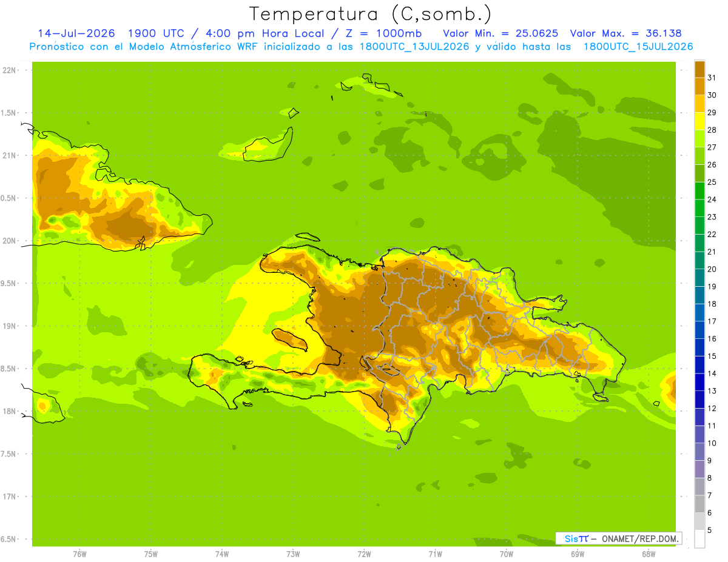Viewport: 728px width, 562px height.
Task: Click the dark brown legend swatch above 31
Action: pyautogui.click(x=699, y=70)
